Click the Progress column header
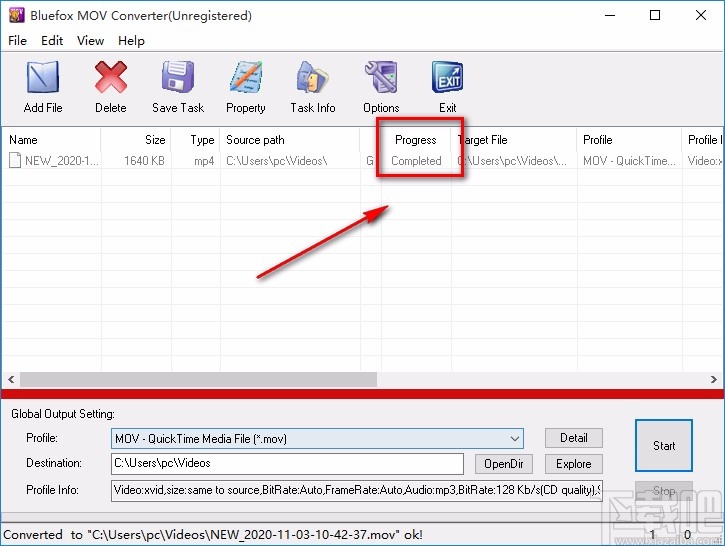Screen dimensions: 725x546 (416, 140)
